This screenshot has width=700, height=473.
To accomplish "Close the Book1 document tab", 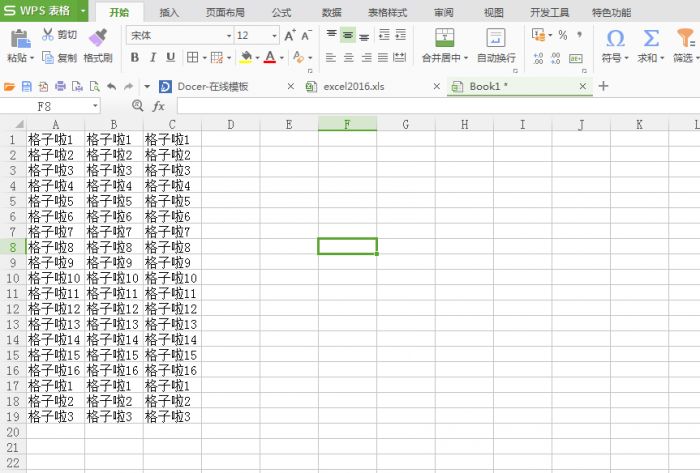I will [x=583, y=86].
